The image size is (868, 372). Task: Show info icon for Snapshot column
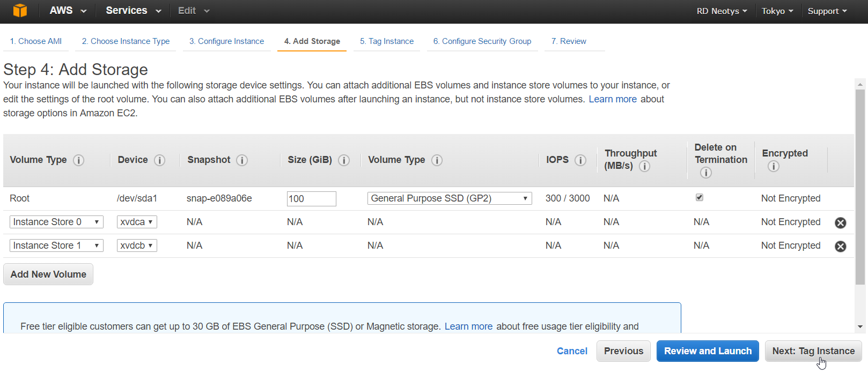tap(242, 160)
